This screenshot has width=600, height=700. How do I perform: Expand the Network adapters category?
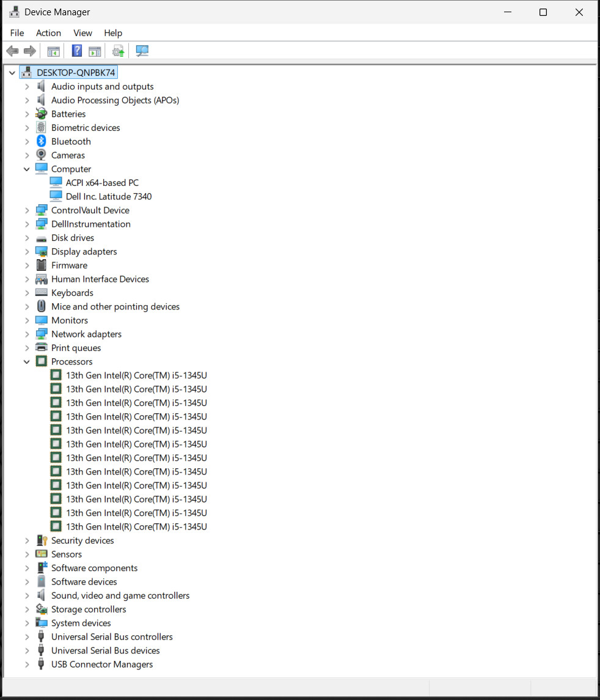[27, 334]
